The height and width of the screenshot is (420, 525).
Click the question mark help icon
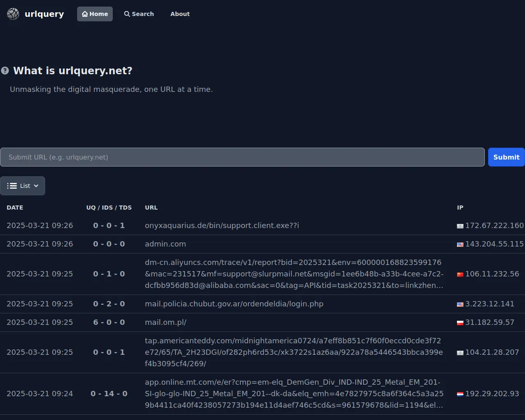point(5,71)
